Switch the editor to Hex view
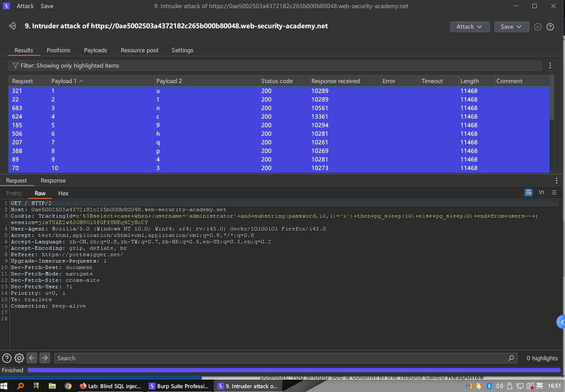The image size is (565, 392). 63,193
